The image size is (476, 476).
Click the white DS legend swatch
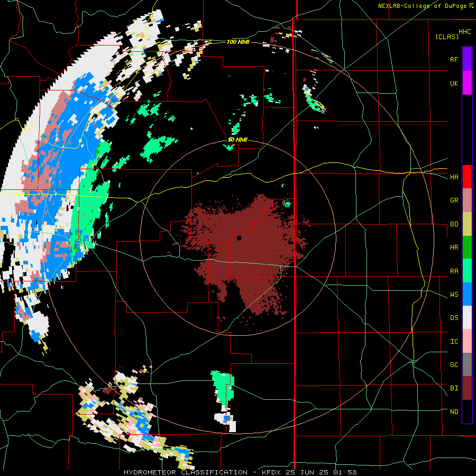click(x=467, y=317)
